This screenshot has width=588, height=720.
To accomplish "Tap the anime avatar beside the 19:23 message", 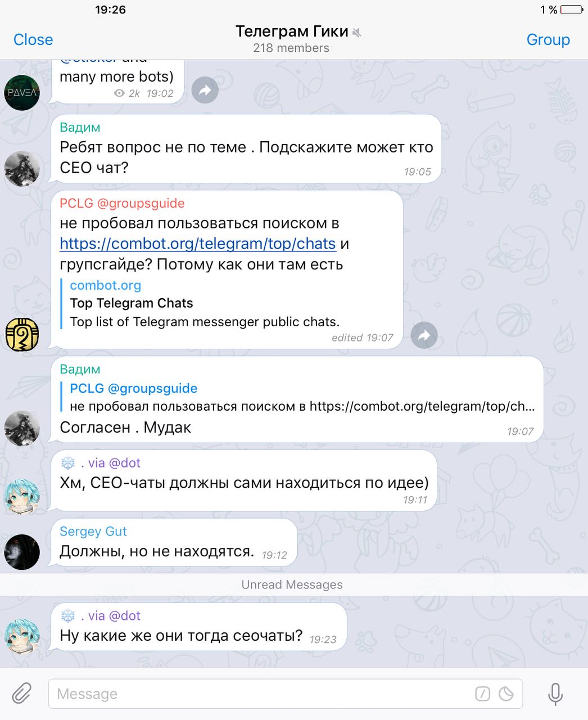I will [22, 637].
